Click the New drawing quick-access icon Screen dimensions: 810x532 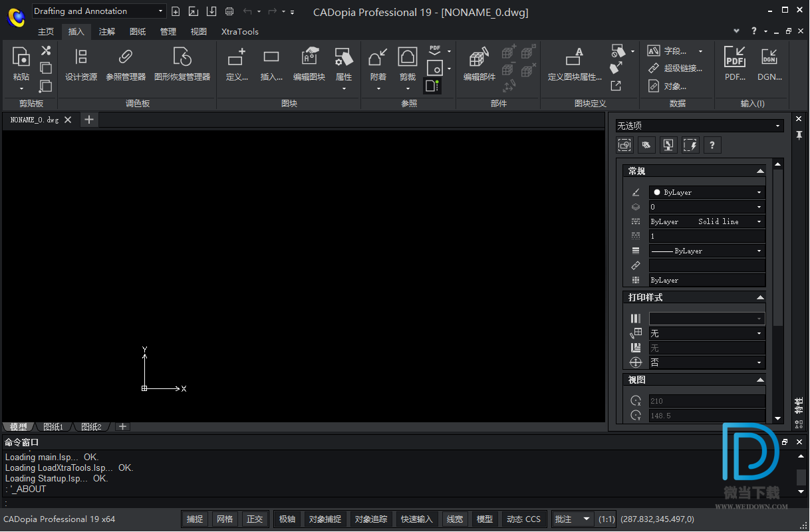pos(176,11)
